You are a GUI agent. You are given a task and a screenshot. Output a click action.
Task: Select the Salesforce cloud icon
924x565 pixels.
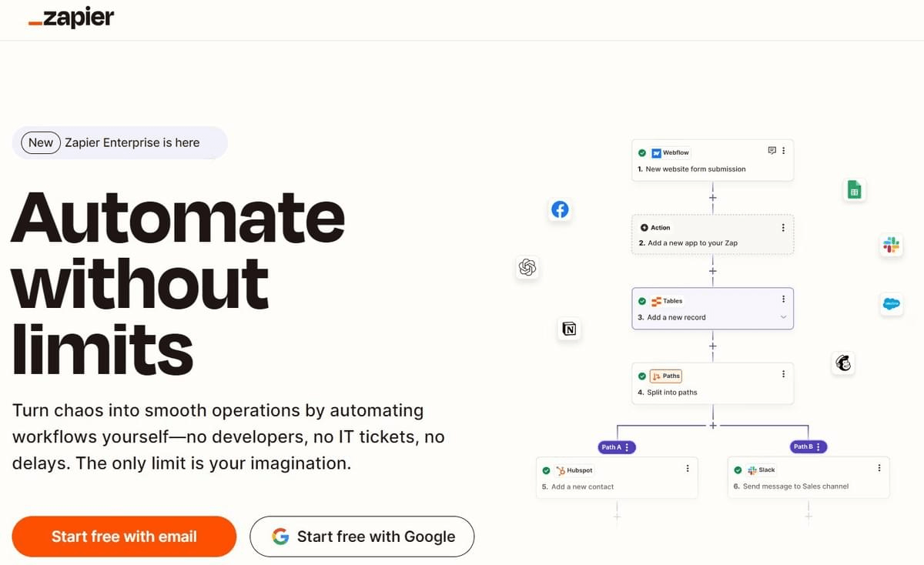click(891, 305)
